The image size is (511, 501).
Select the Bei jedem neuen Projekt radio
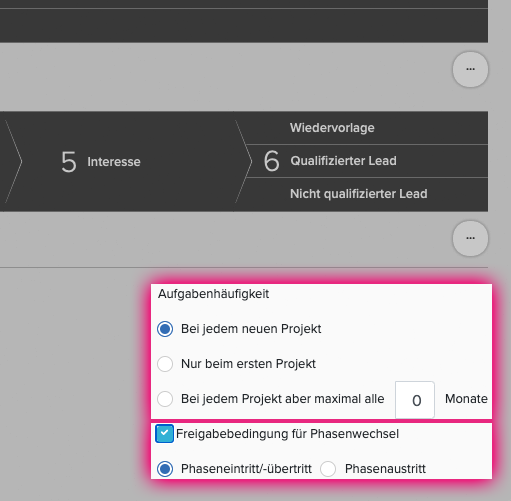coord(165,329)
